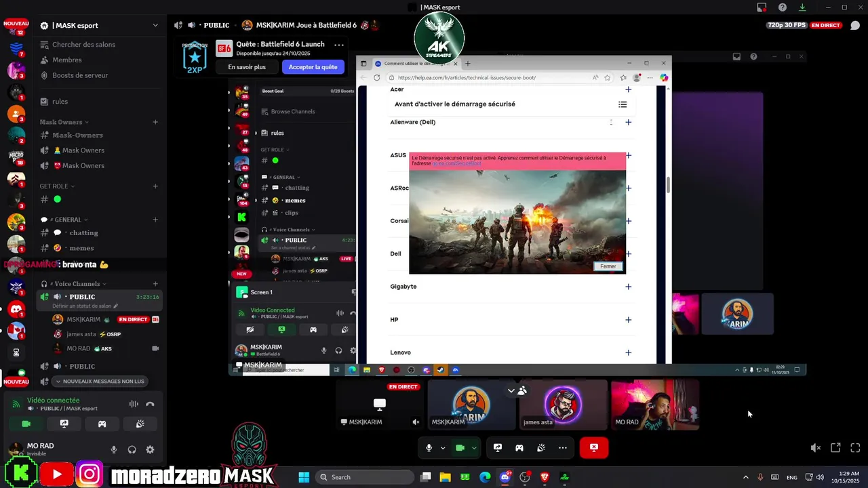Open Brave browser from taskbar
Image resolution: width=868 pixels, height=488 pixels.
coord(545,477)
